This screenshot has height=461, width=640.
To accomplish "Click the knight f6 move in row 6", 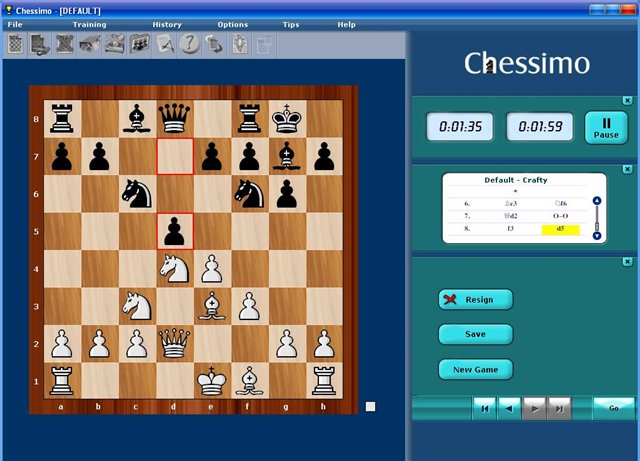I will coord(561,203).
